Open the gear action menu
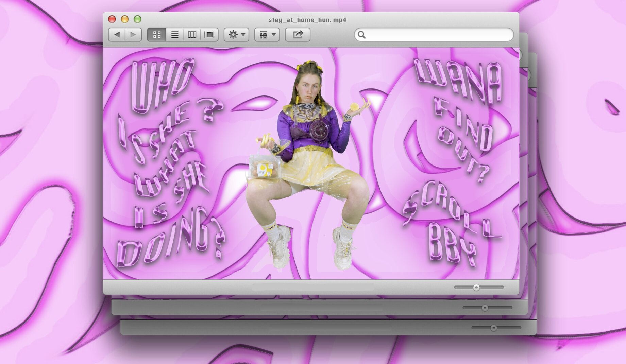626x364 pixels. point(236,35)
